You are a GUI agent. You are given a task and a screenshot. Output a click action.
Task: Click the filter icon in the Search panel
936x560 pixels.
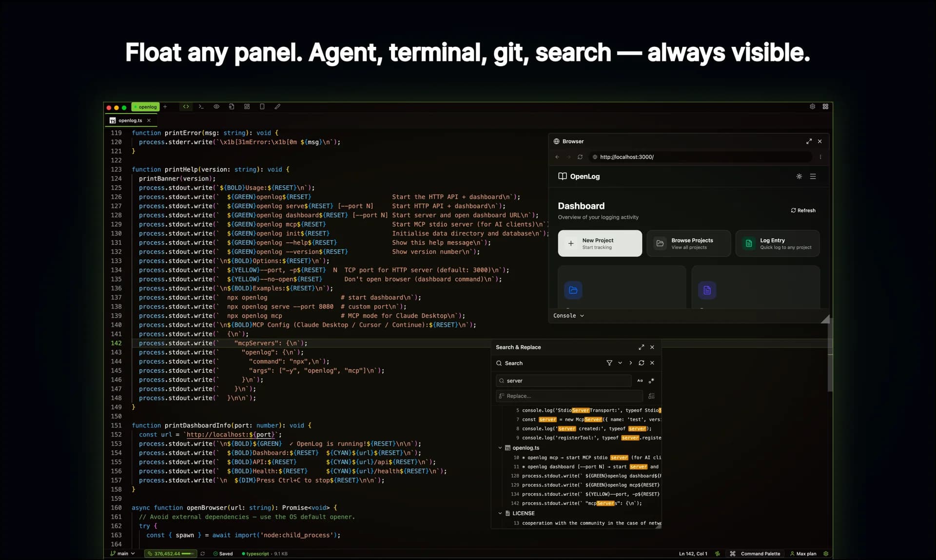[x=609, y=363]
